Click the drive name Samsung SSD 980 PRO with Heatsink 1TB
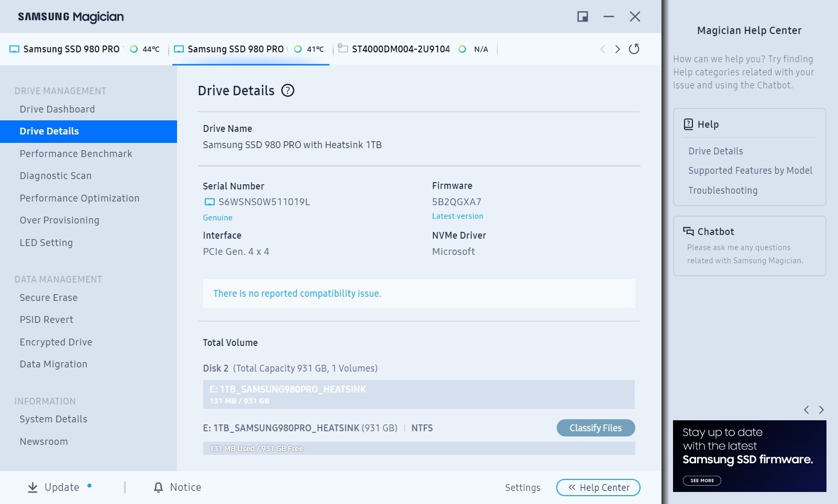Image resolution: width=838 pixels, height=504 pixels. pos(292,145)
